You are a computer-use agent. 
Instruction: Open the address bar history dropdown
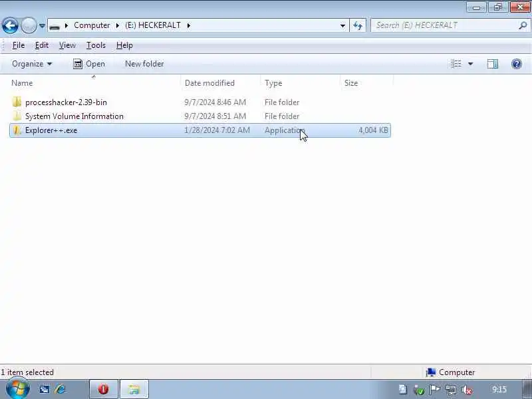pos(342,25)
